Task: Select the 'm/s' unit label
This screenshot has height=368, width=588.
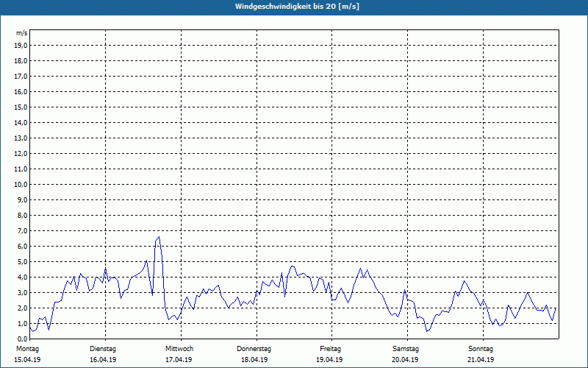Action: pyautogui.click(x=22, y=33)
